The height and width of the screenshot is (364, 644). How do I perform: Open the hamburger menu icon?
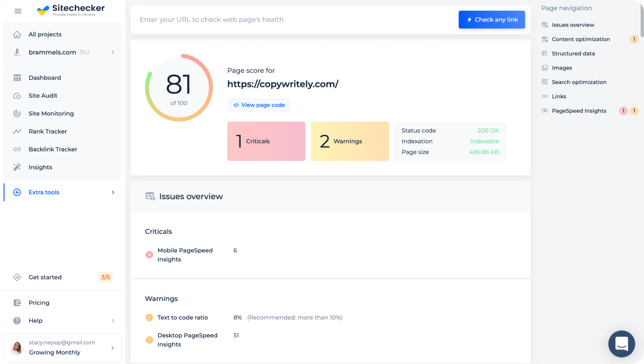(x=18, y=11)
